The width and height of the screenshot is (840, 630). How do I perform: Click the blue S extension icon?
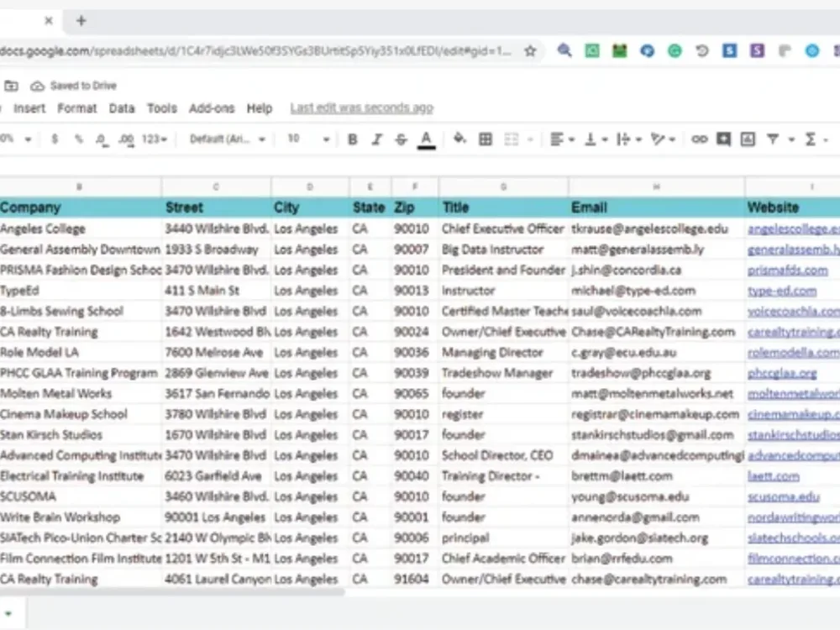(729, 51)
